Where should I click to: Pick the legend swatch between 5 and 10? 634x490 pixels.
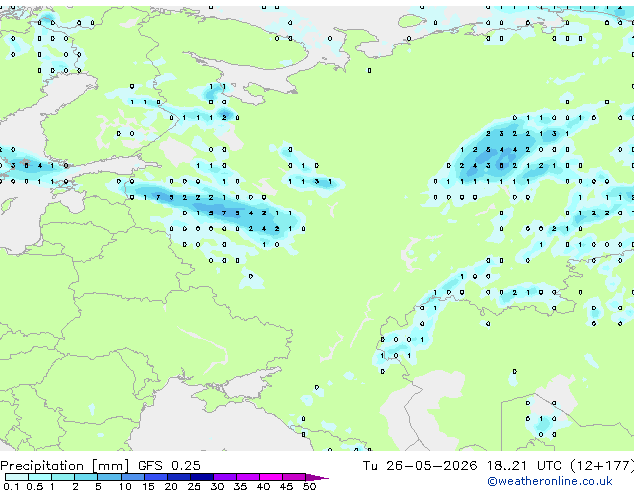pyautogui.click(x=110, y=477)
